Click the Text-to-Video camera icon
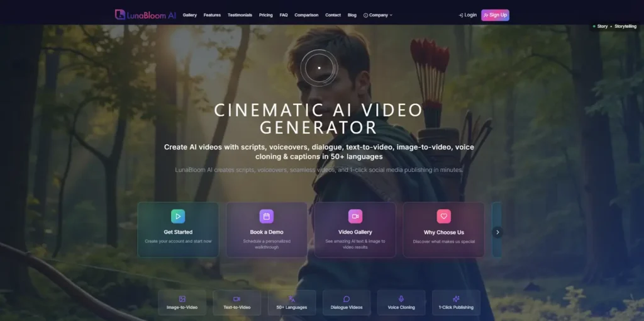 (236, 299)
